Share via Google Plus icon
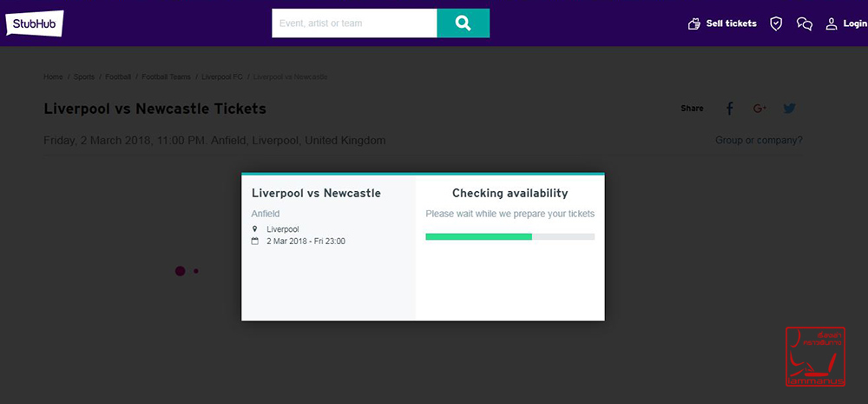 point(759,109)
